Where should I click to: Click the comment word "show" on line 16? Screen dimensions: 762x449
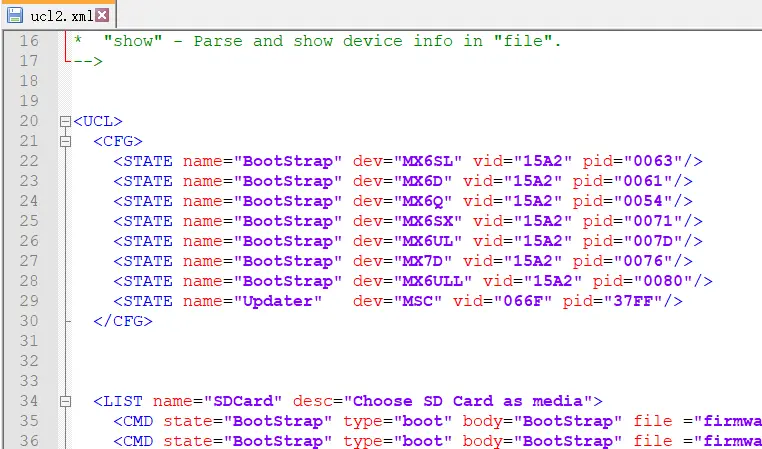(133, 41)
